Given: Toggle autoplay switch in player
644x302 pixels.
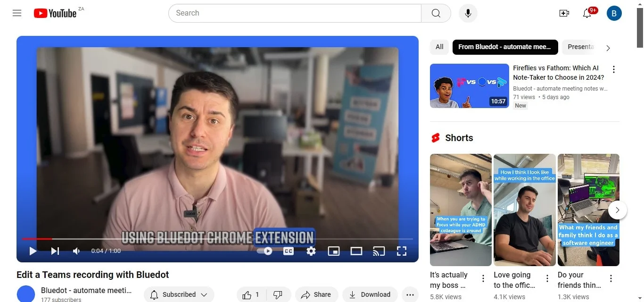Looking at the screenshot, I should [265, 251].
